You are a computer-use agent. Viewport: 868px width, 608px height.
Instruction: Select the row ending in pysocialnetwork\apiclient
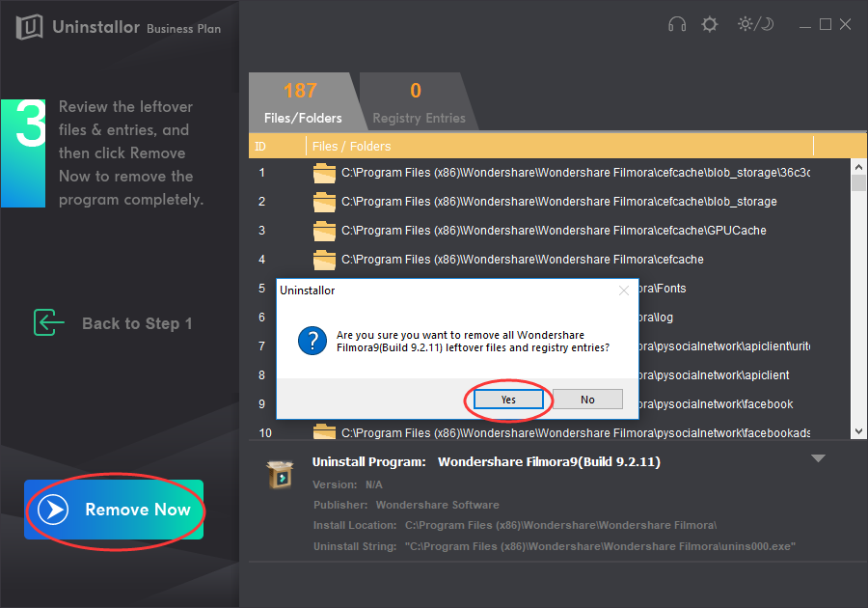(714, 374)
